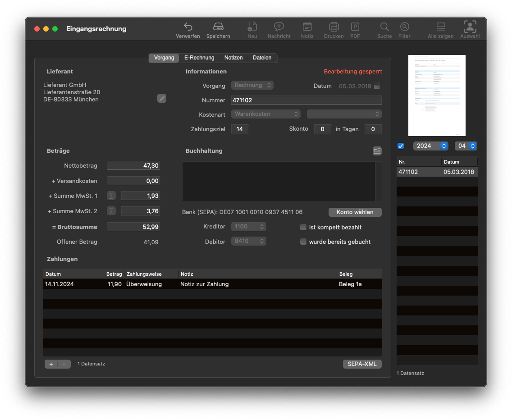Export using the PDF toolbar icon
Screen dimensions: 512x420
pos(355,27)
